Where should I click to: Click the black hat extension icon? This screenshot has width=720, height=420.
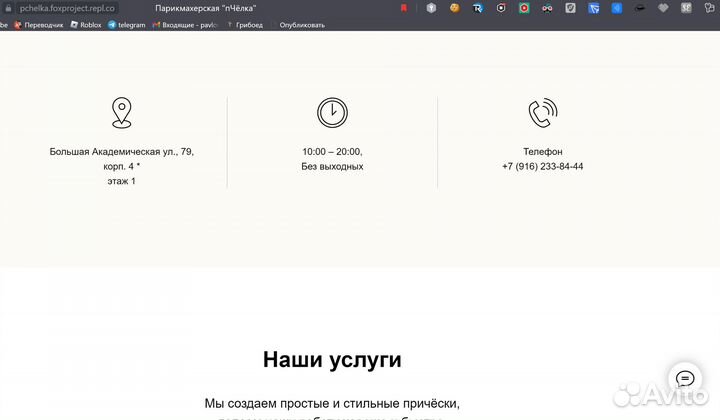[640, 8]
